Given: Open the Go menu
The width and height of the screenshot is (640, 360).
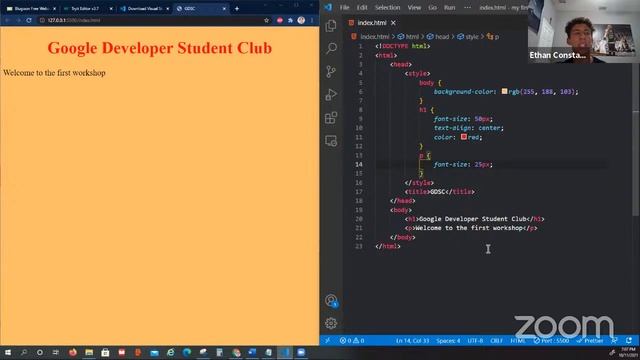Looking at the screenshot, I should 433,7.
